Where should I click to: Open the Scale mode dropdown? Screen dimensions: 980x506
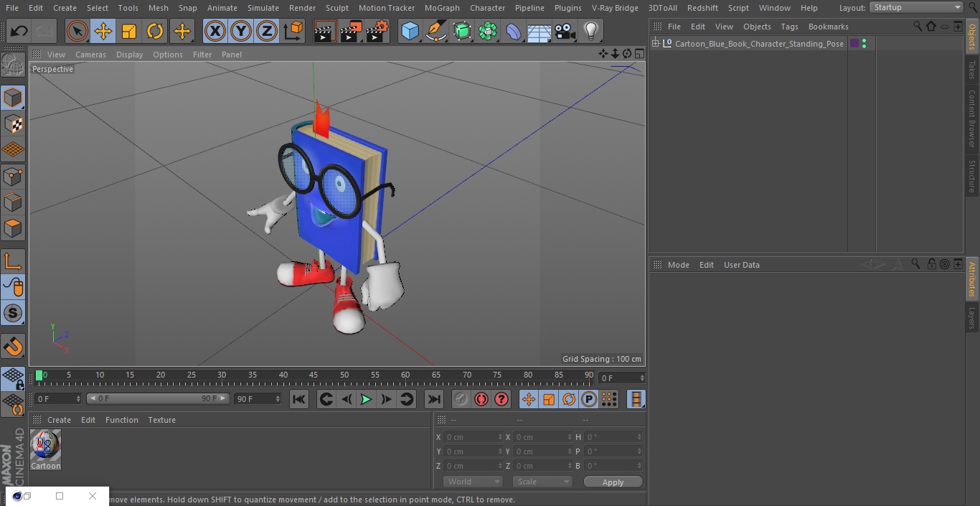(x=542, y=482)
